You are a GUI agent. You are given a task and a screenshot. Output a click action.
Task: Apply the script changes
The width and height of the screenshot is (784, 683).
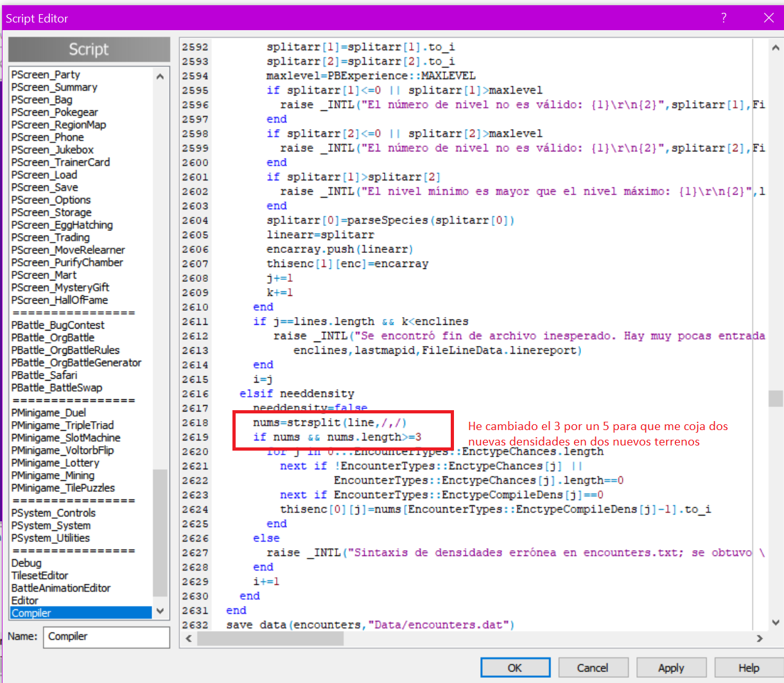click(x=671, y=668)
